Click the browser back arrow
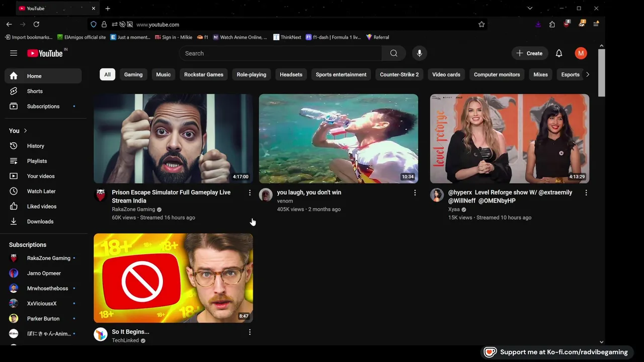The width and height of the screenshot is (644, 362). tap(9, 24)
